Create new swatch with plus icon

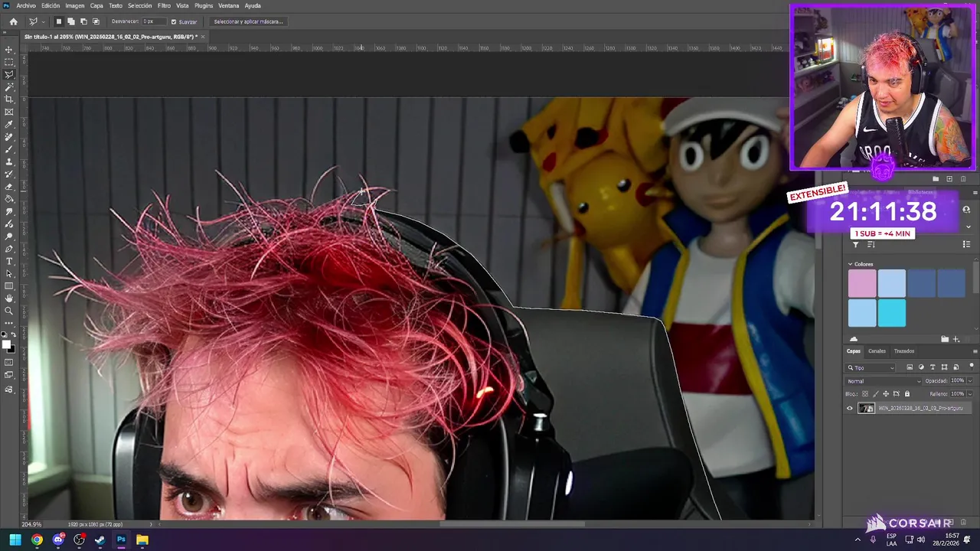(955, 339)
